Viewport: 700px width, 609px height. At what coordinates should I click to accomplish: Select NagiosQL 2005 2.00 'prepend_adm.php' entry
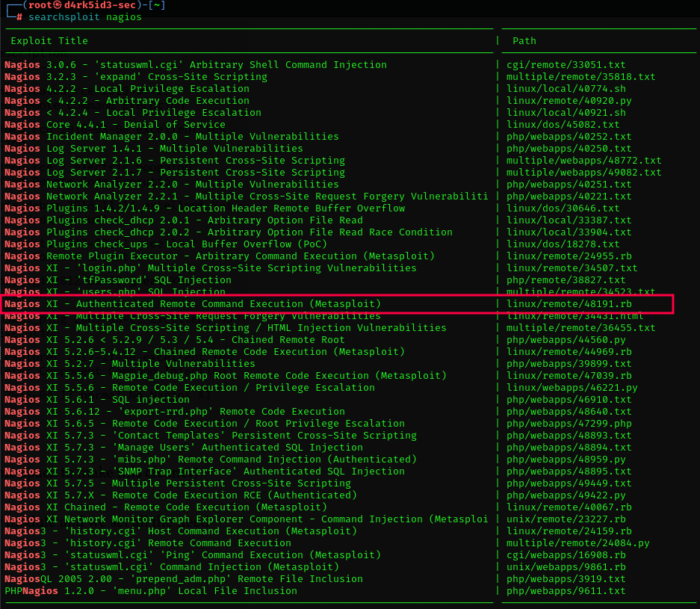(x=178, y=579)
